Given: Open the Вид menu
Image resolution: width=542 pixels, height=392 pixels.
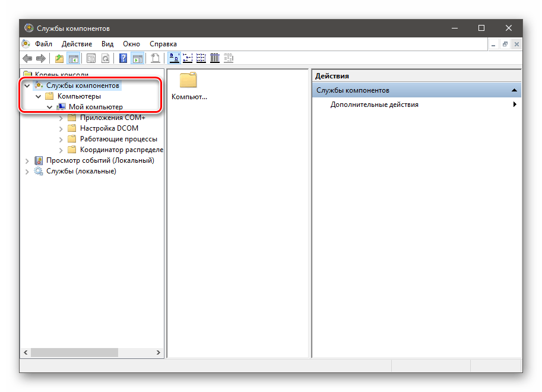Looking at the screenshot, I should [x=107, y=44].
